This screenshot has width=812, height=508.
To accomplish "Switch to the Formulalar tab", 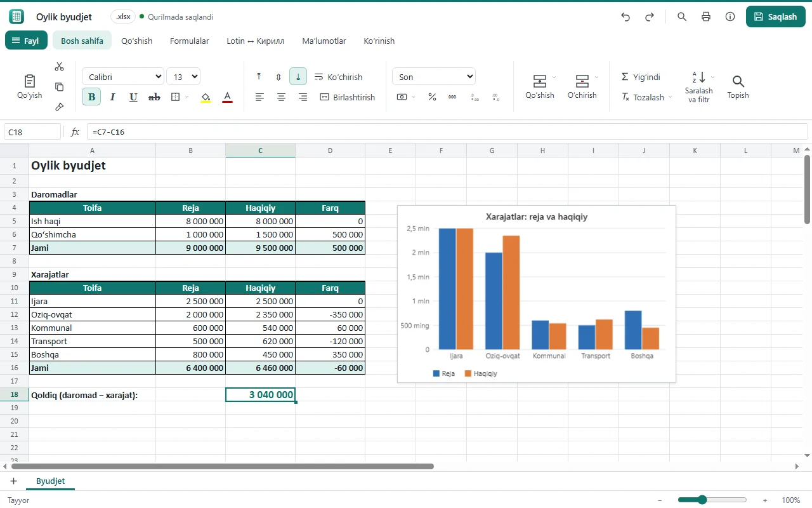I will pos(190,41).
